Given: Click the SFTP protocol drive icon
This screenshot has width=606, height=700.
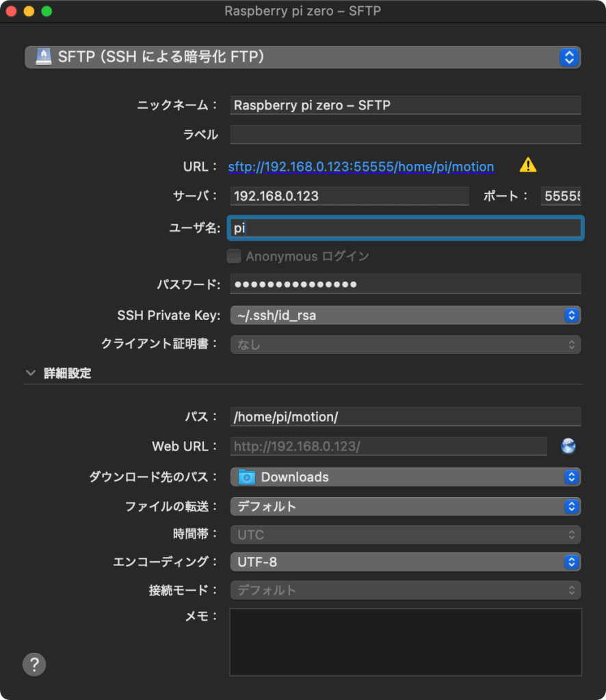Looking at the screenshot, I should pyautogui.click(x=43, y=57).
